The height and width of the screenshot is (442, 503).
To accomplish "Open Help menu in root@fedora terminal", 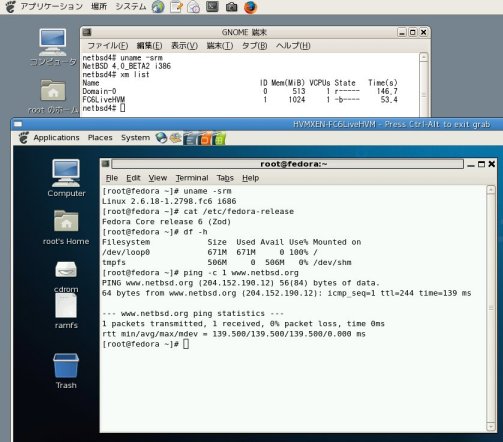I will tap(250, 178).
